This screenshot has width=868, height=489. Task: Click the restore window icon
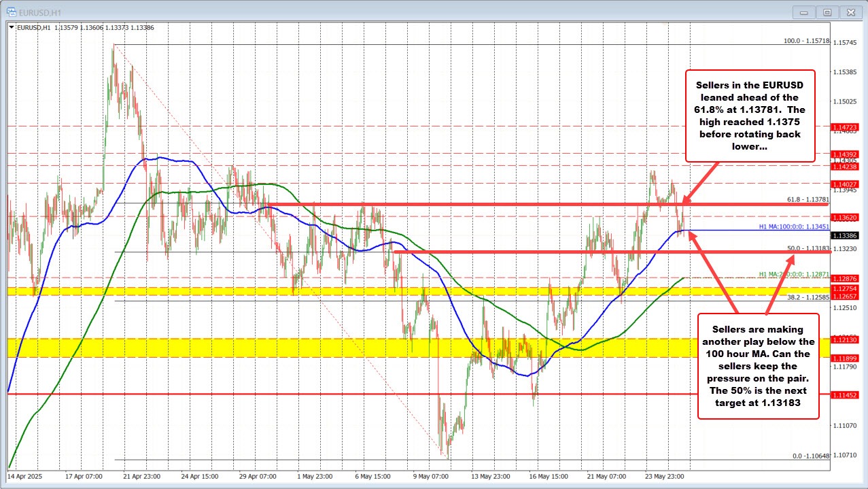coord(827,12)
